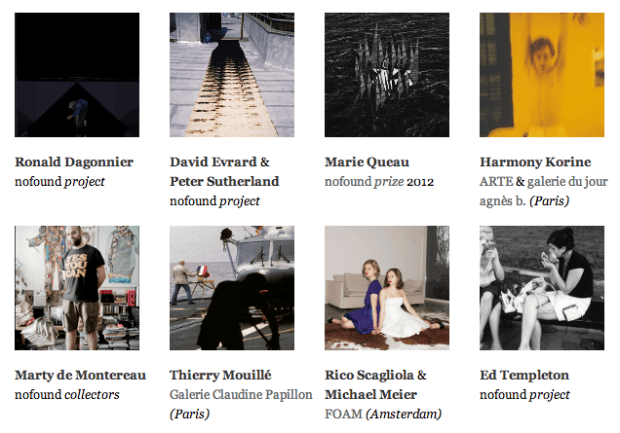Open the Harmony Korine artist link
This screenshot has height=433, width=620.
click(535, 162)
